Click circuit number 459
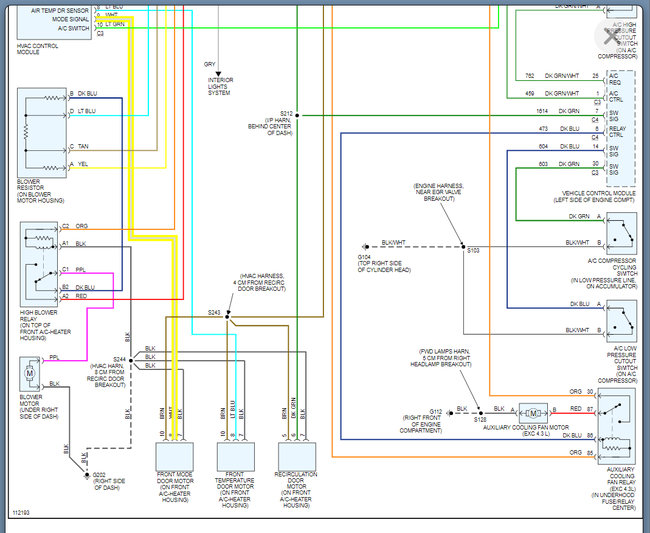650x533 pixels. (530, 94)
